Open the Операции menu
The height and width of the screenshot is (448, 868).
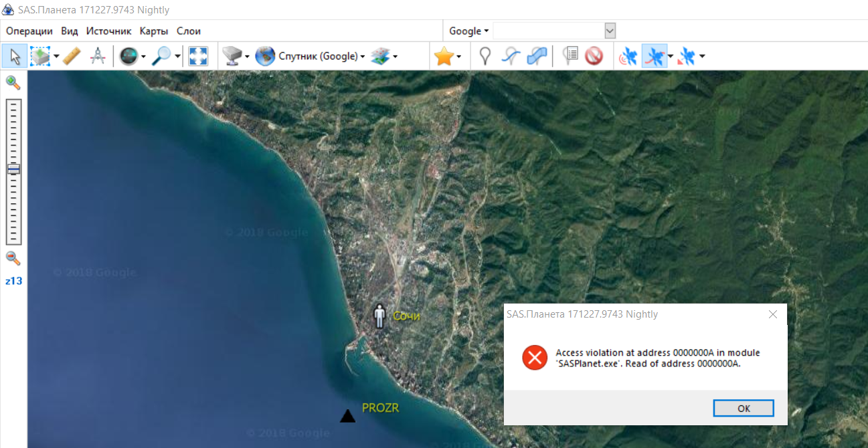[29, 31]
